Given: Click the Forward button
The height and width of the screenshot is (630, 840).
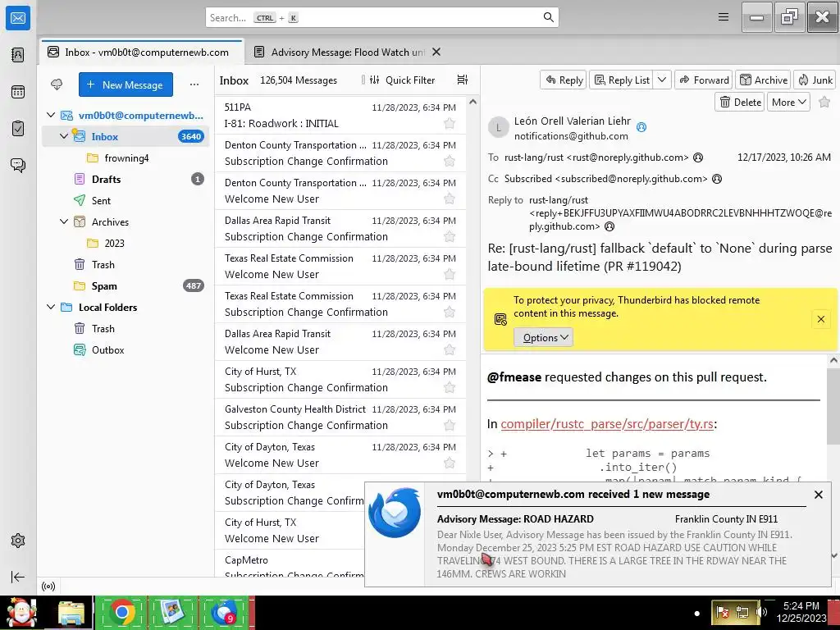Looking at the screenshot, I should [704, 80].
